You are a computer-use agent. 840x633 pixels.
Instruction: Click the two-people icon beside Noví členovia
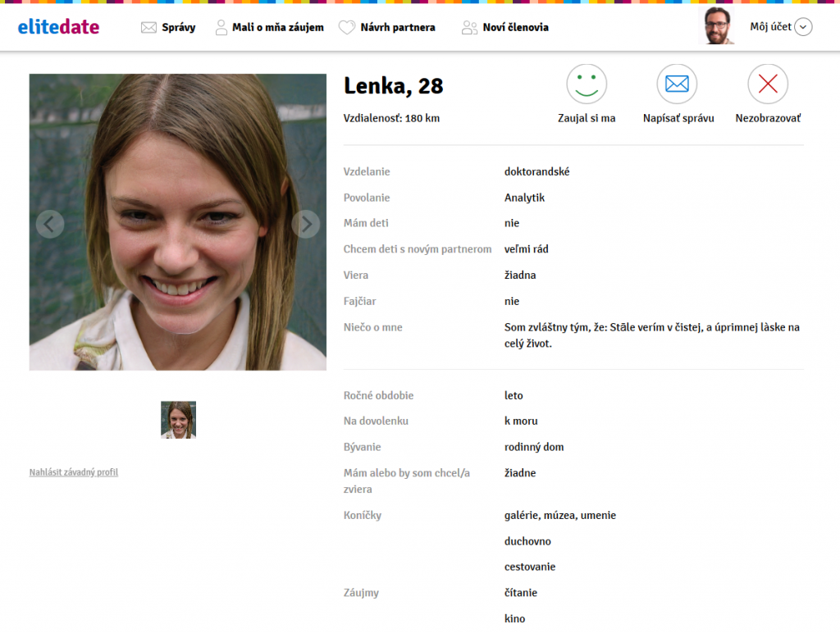[x=469, y=27]
